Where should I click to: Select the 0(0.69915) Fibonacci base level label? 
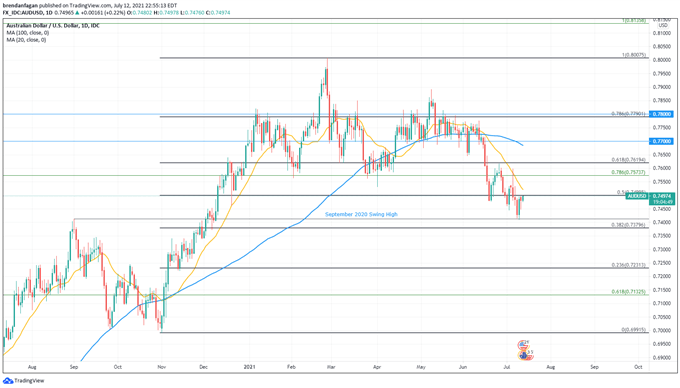pos(634,330)
